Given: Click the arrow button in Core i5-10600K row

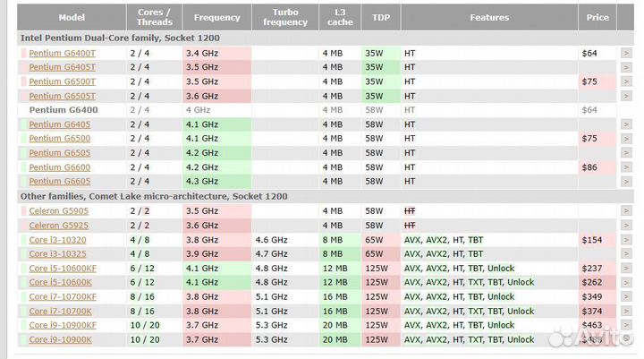Looking at the screenshot, I should coord(625,282).
